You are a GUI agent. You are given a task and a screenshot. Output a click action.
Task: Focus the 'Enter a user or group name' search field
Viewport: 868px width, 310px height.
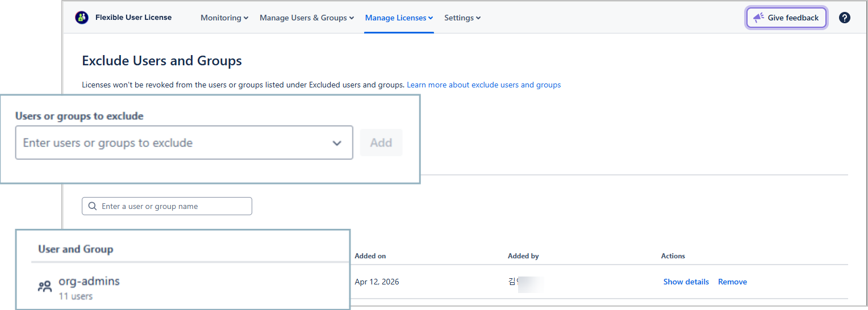click(x=173, y=206)
